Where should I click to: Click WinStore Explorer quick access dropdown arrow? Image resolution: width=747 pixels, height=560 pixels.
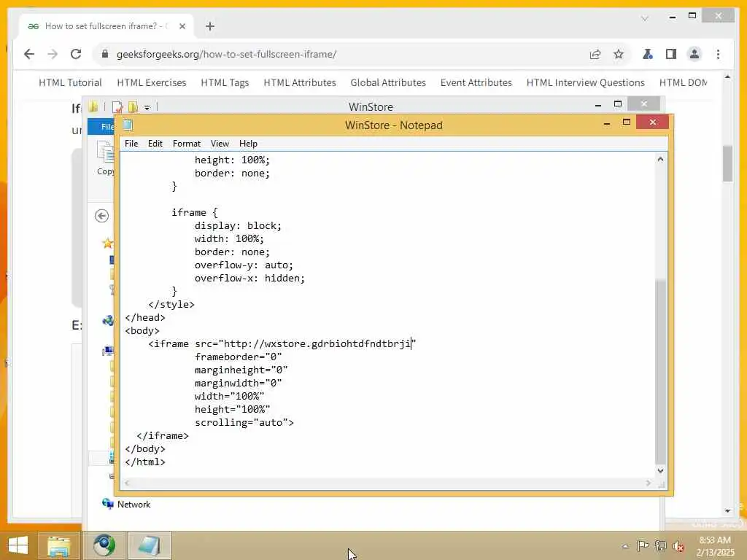coord(147,108)
